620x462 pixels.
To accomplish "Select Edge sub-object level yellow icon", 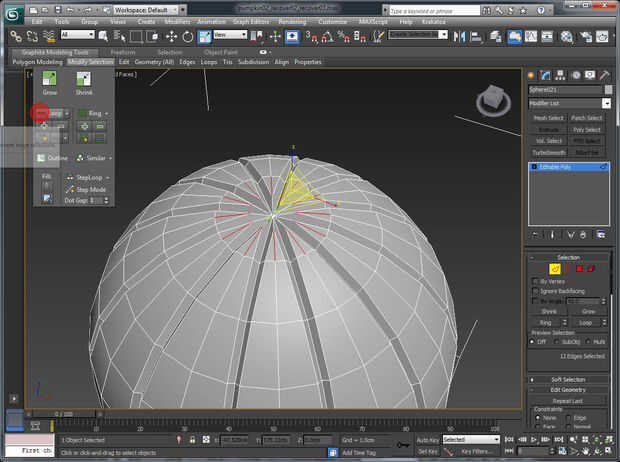I will coord(556,269).
